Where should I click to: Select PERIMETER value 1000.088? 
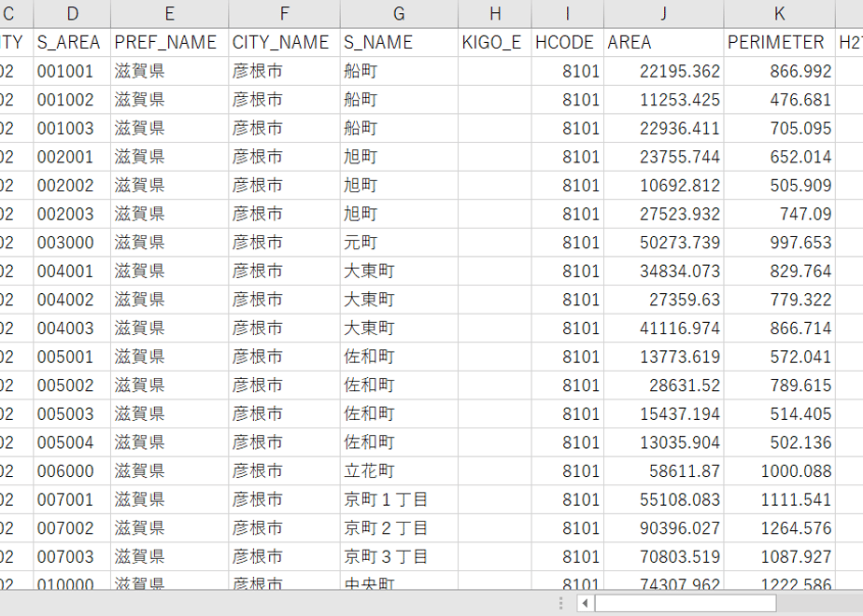click(780, 471)
